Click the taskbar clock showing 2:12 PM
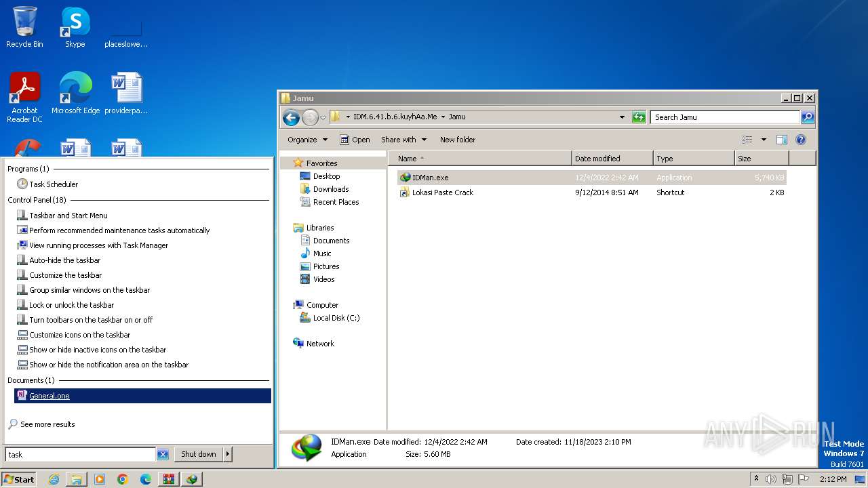Image resolution: width=868 pixels, height=488 pixels. [x=833, y=479]
